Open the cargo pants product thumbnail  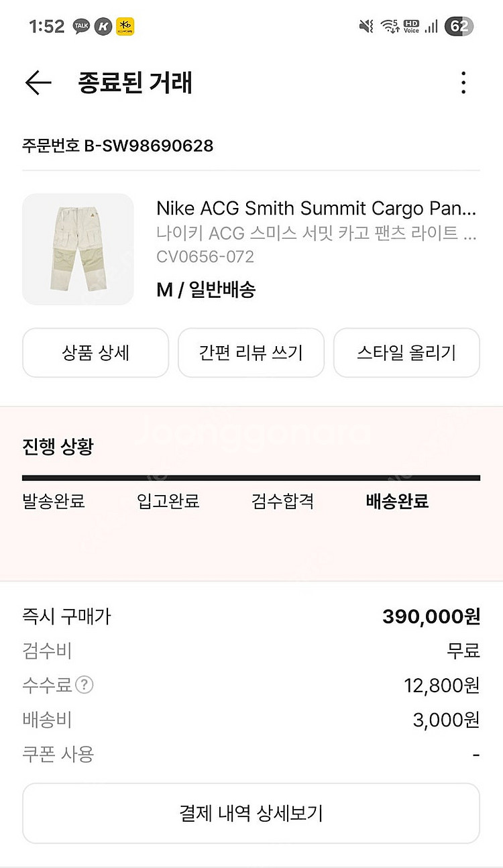(78, 250)
